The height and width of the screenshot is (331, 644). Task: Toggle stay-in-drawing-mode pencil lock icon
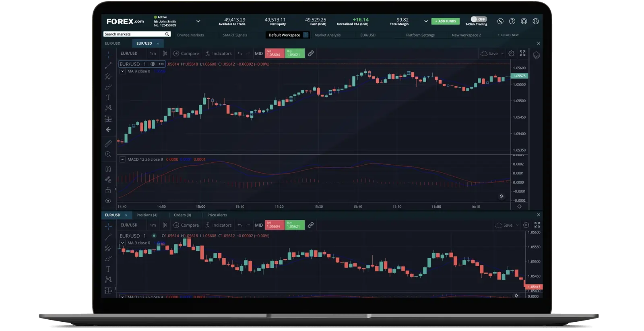[108, 180]
